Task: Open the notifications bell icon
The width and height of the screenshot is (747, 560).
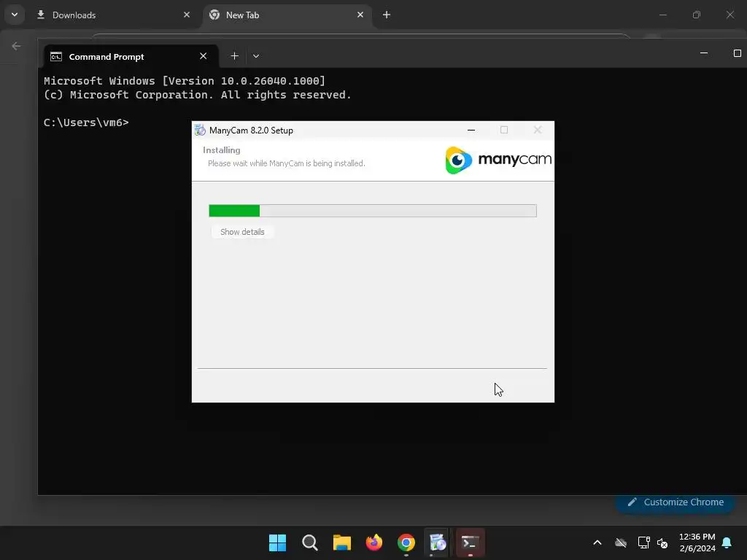Action: (x=727, y=542)
